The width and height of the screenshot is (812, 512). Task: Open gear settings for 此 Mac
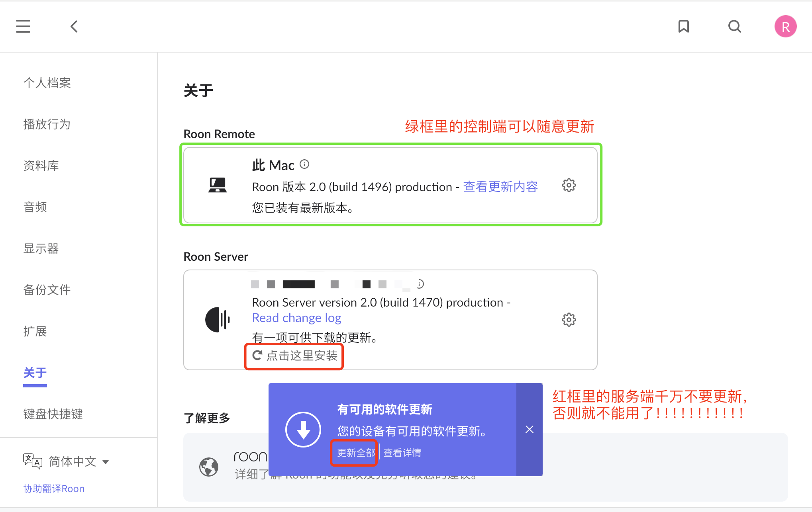pos(569,185)
